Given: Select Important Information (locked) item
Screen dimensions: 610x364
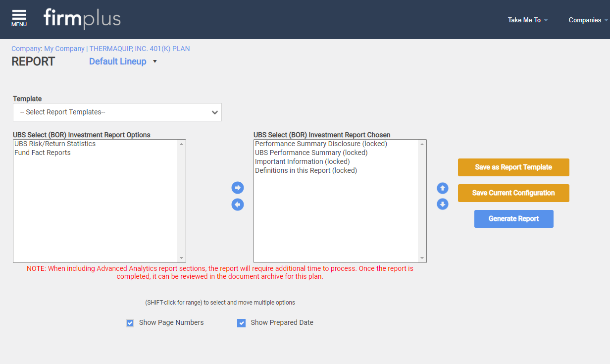Looking at the screenshot, I should pos(336,162).
